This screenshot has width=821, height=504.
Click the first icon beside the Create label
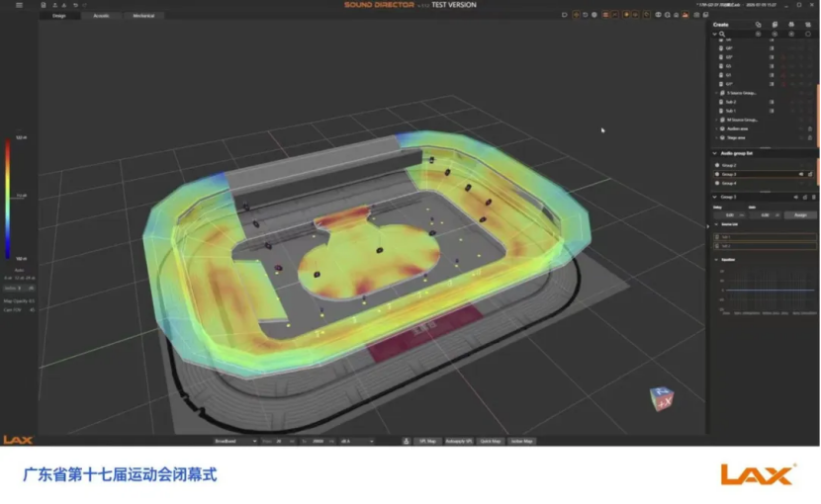pyautogui.click(x=758, y=25)
